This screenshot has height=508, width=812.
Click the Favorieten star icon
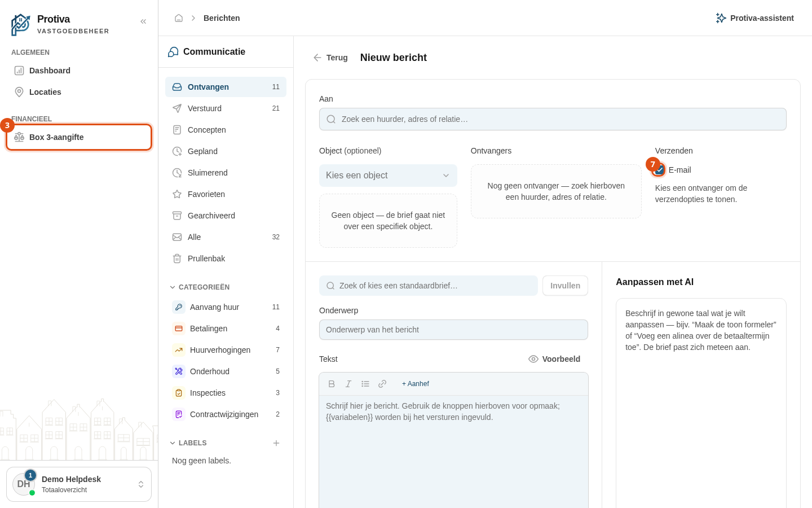[177, 194]
